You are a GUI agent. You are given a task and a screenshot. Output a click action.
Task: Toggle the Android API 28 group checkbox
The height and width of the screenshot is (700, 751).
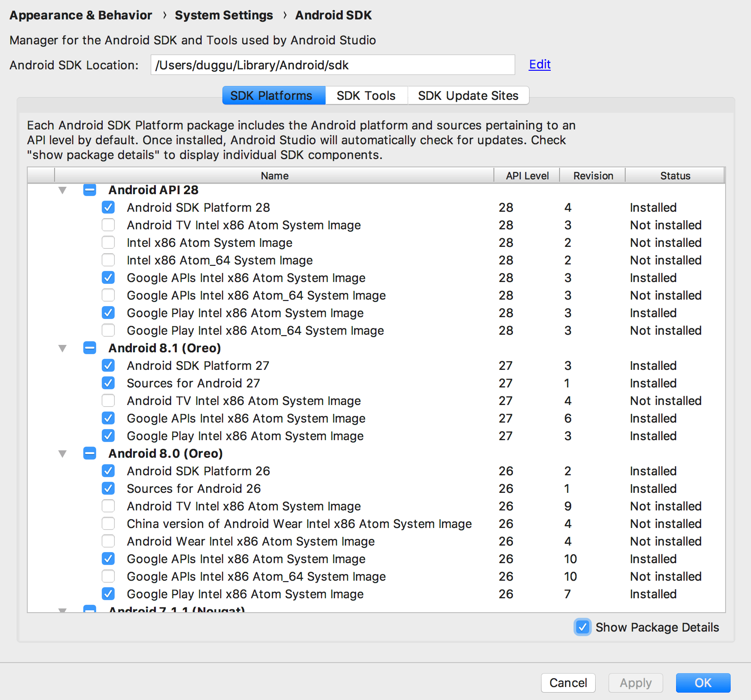click(x=90, y=190)
